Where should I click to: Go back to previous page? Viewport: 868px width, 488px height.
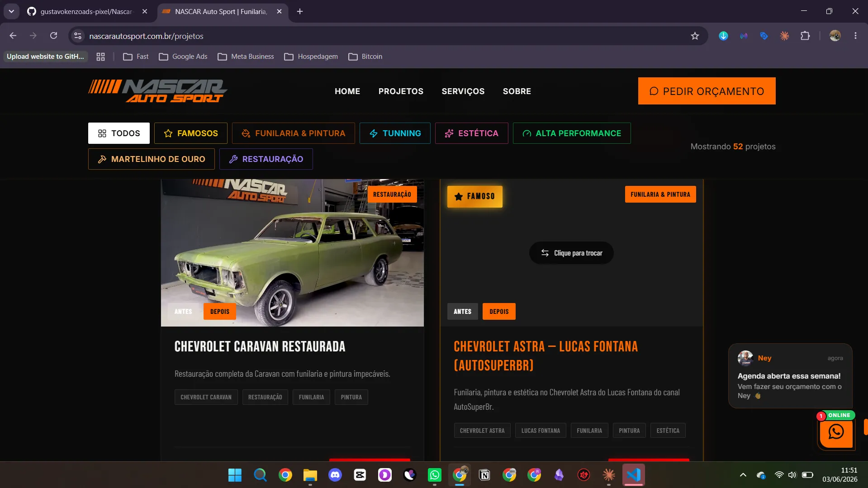[13, 36]
